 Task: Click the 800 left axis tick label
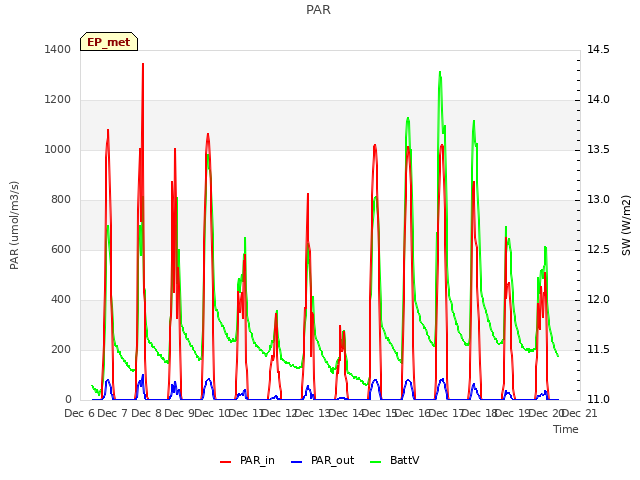pos(61,200)
